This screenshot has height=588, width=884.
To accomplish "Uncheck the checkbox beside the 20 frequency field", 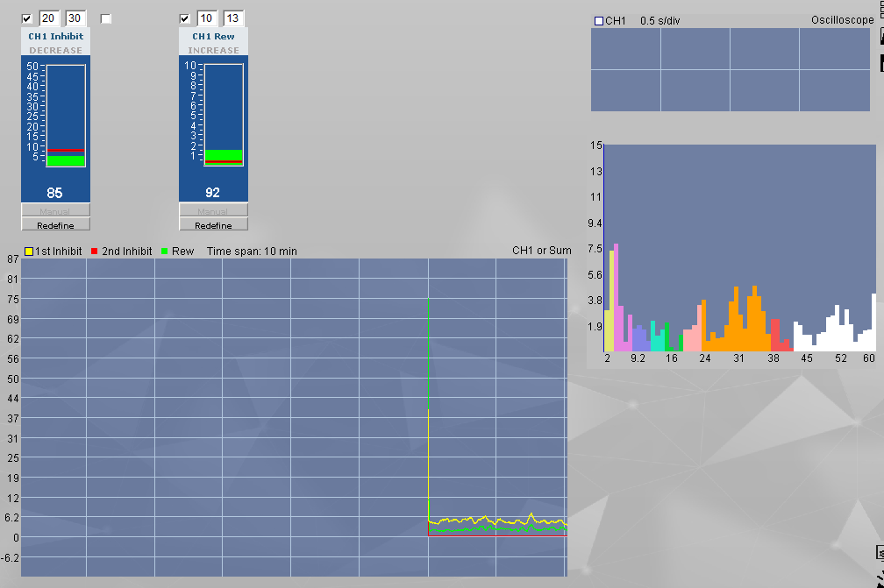I will 26,18.
